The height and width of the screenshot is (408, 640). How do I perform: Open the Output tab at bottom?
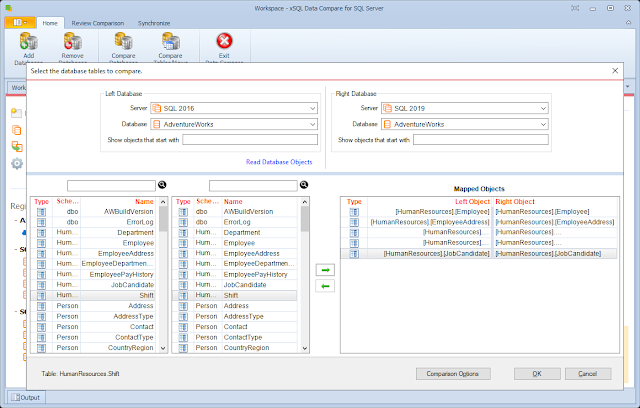pos(26,397)
